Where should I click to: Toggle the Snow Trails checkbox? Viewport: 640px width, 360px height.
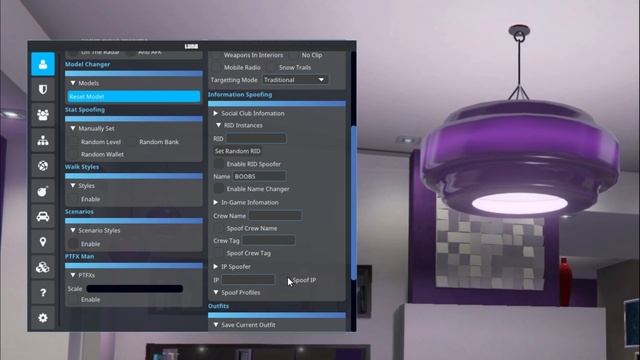pos(272,67)
